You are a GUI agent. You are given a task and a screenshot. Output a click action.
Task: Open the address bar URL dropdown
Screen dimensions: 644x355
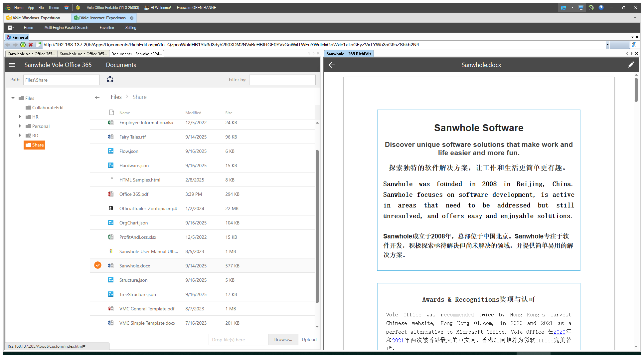coord(607,45)
